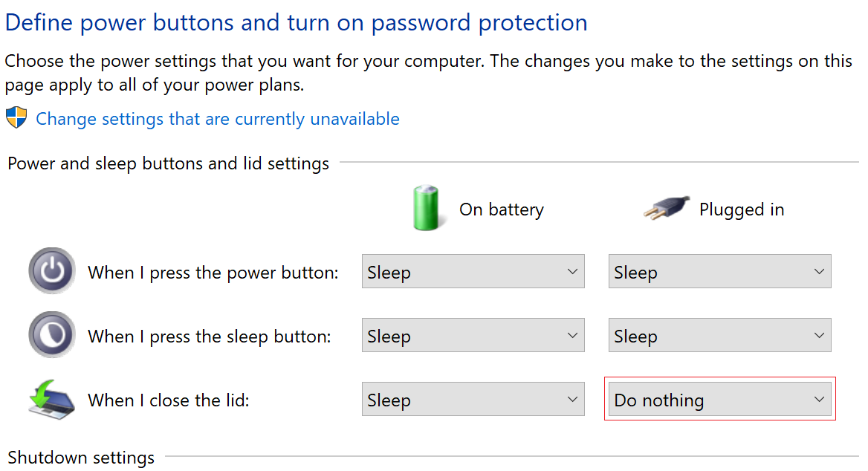Click 'When I press the power button' label

click(213, 273)
